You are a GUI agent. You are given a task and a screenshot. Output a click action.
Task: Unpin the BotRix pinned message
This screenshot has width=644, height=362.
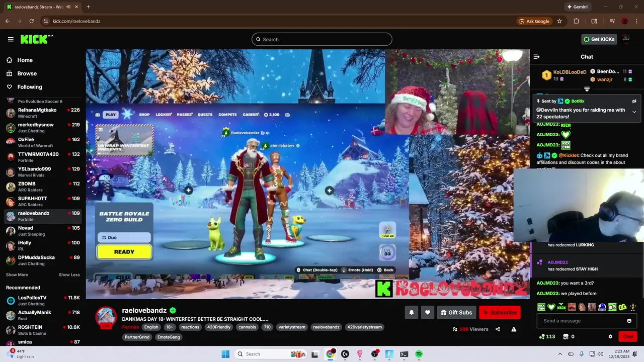click(x=634, y=101)
